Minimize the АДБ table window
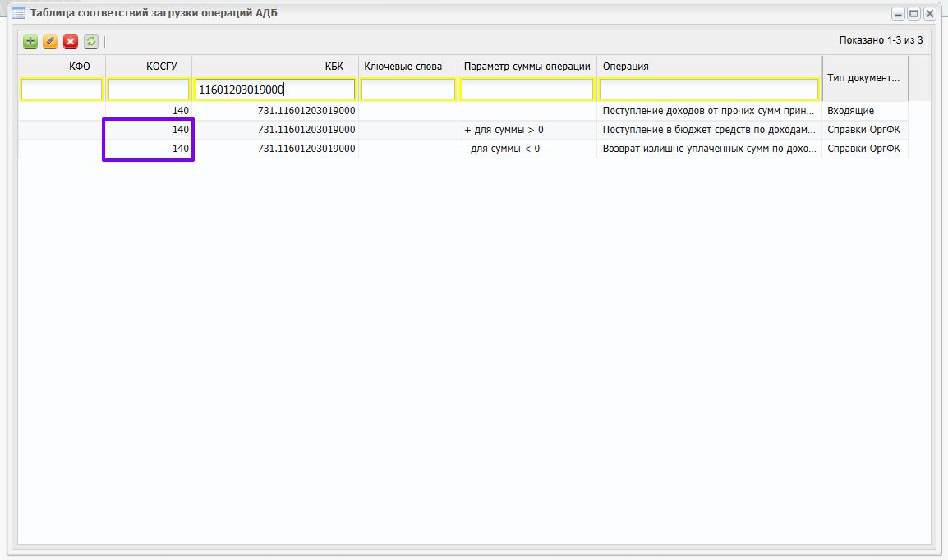The width and height of the screenshot is (948, 560). (899, 14)
